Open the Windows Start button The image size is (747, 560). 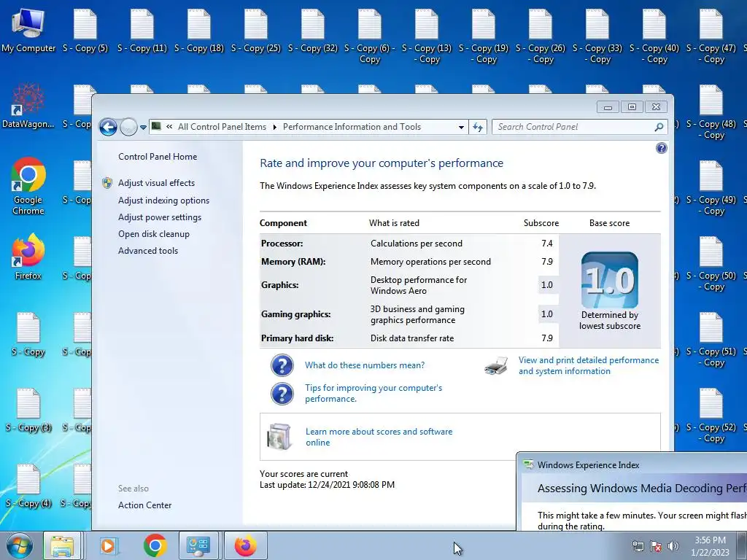click(x=20, y=545)
